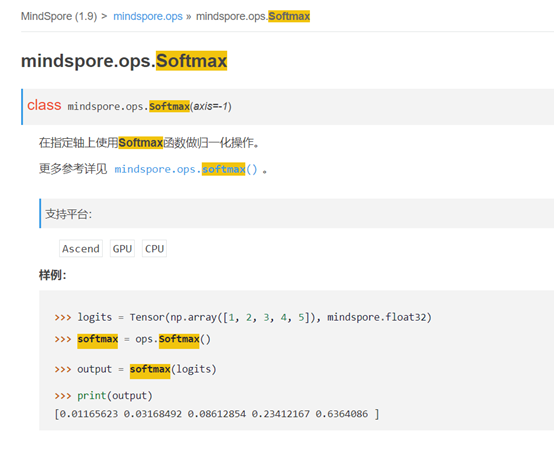Viewport: 554px width, 460px height.
Task: Follow the mindspore.ops.softmax() reference link
Action: point(186,169)
